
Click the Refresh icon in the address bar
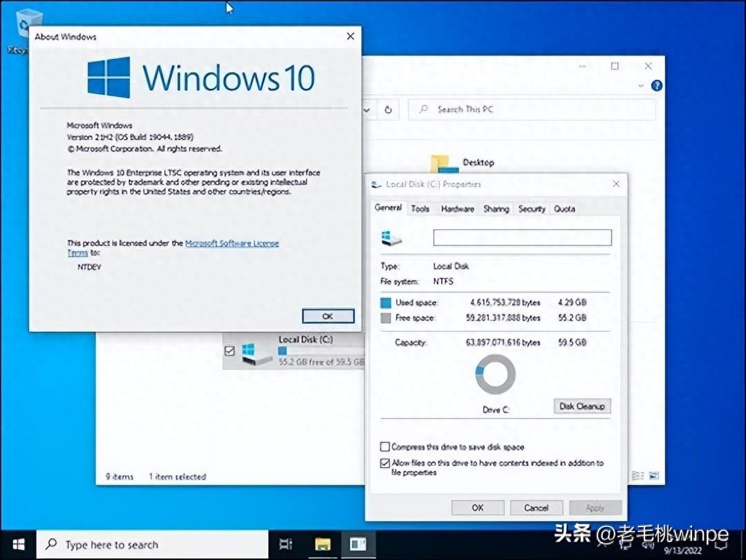[388, 109]
